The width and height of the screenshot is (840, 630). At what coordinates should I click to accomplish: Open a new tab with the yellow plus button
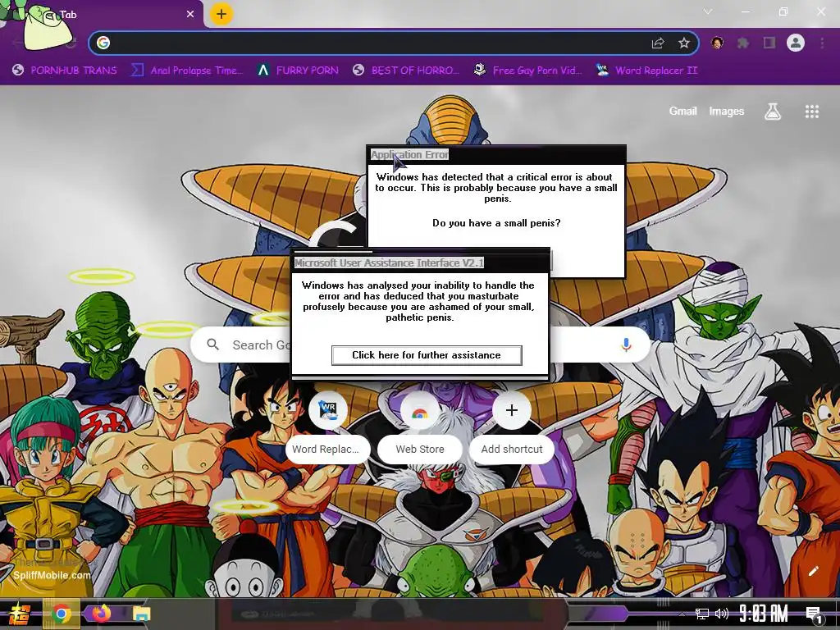tap(221, 14)
